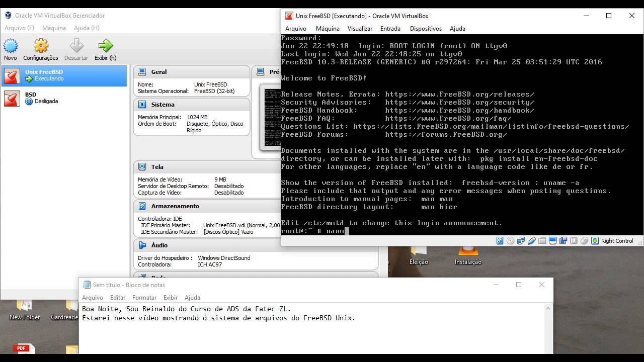The image size is (644, 362).
Task: Click the Sistema chip icon
Action: click(x=142, y=105)
